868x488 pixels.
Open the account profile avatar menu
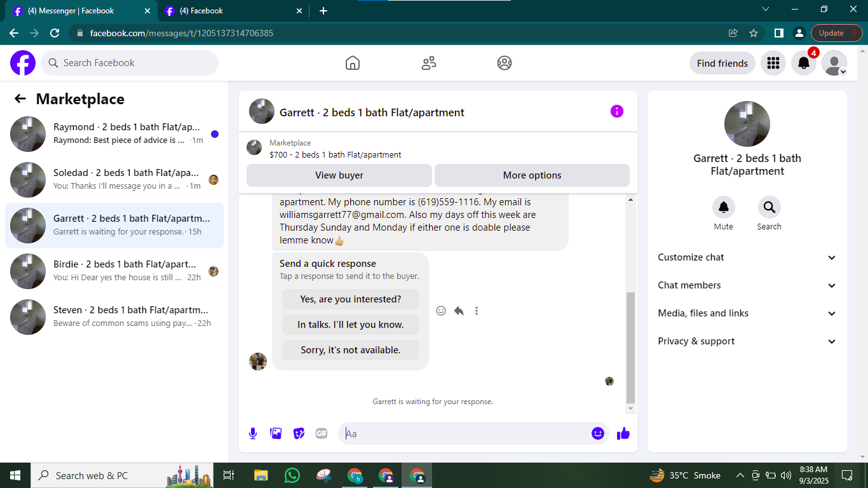tap(834, 63)
